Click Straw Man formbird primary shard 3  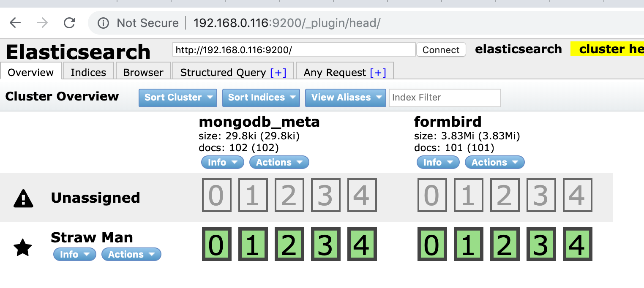tap(541, 244)
